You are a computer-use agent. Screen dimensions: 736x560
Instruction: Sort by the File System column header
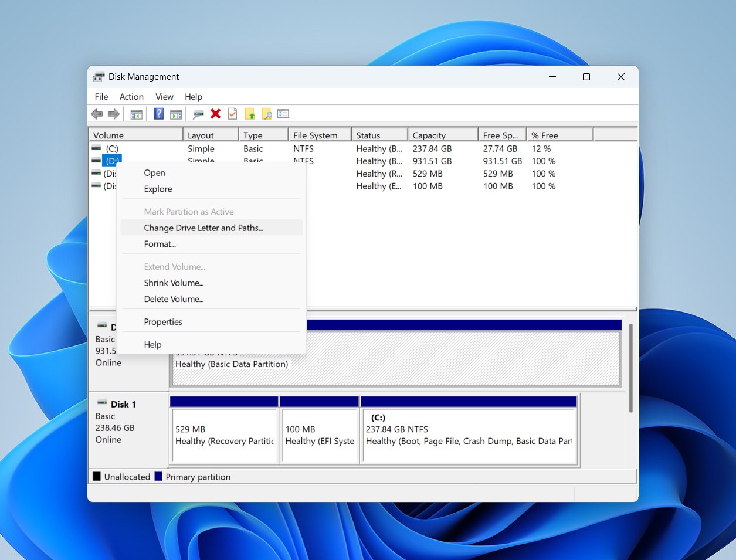click(320, 135)
